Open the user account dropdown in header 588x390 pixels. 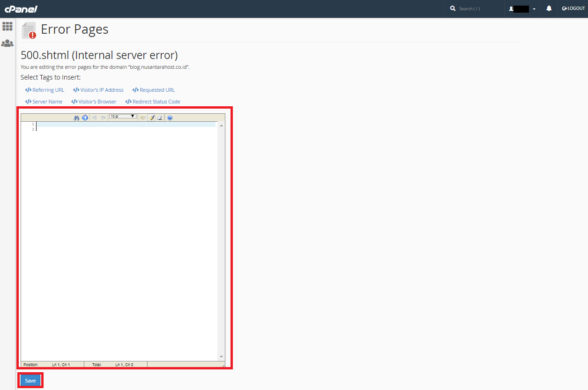click(x=522, y=9)
